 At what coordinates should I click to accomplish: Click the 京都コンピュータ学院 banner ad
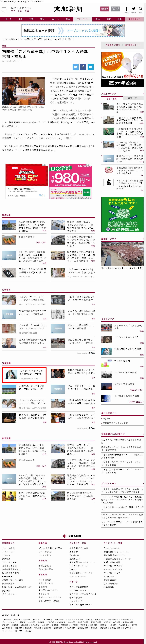pos(73,31)
